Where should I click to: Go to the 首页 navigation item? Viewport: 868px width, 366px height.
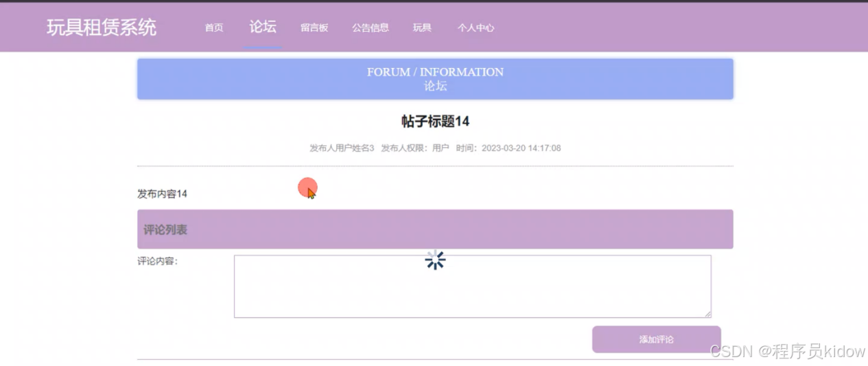click(213, 28)
